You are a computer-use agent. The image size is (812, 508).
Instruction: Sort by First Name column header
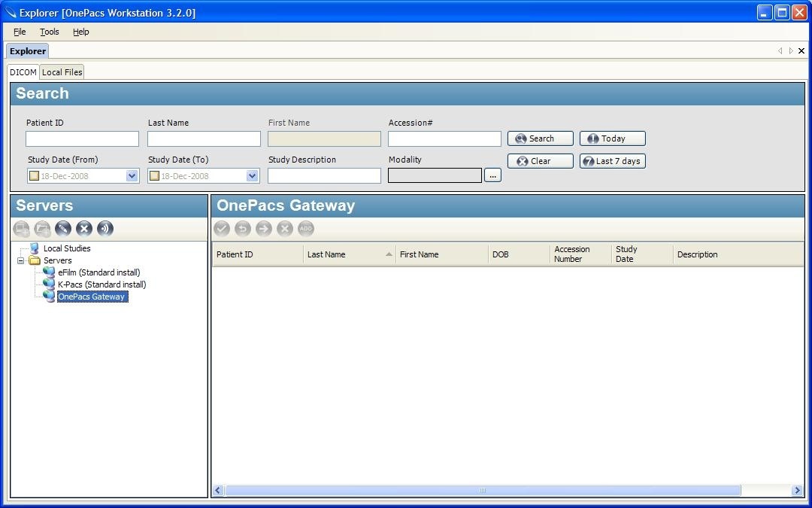[x=442, y=254]
